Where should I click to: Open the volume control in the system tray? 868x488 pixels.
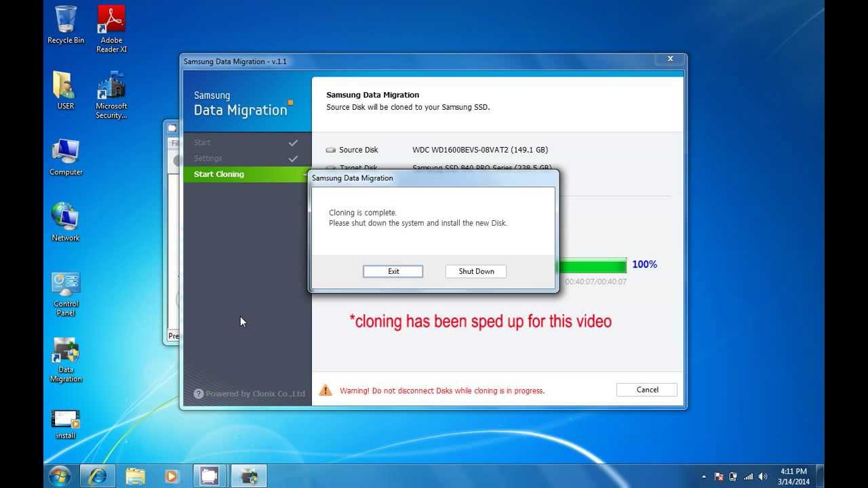coord(762,475)
